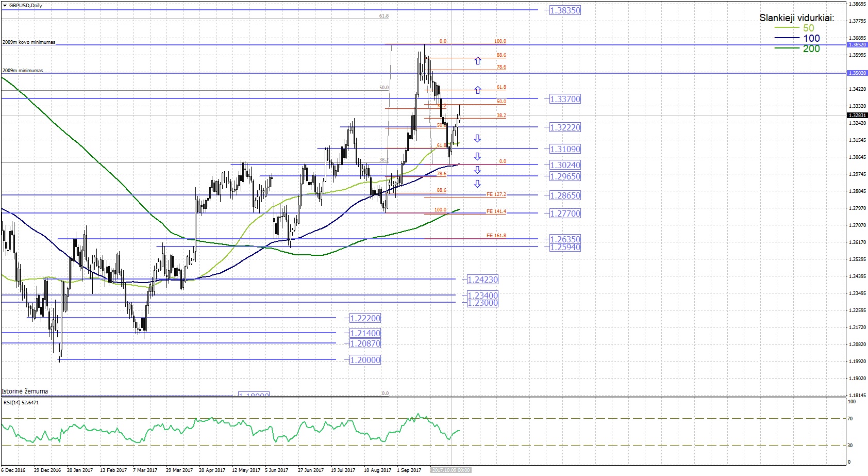868x476 pixels.
Task: Click the 1.20000 level label
Action: (365, 359)
